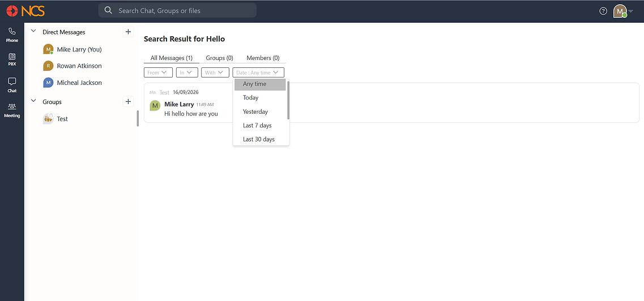
Task: Open the Meeting section in sidebar
Action: [12, 110]
